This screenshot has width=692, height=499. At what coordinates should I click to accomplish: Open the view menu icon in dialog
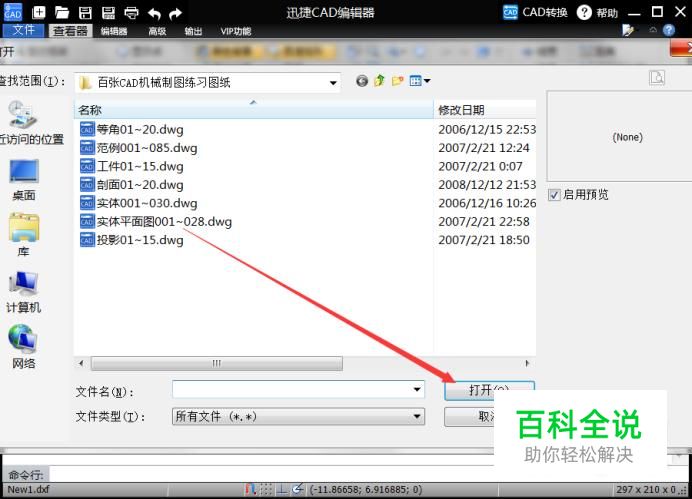[x=419, y=81]
